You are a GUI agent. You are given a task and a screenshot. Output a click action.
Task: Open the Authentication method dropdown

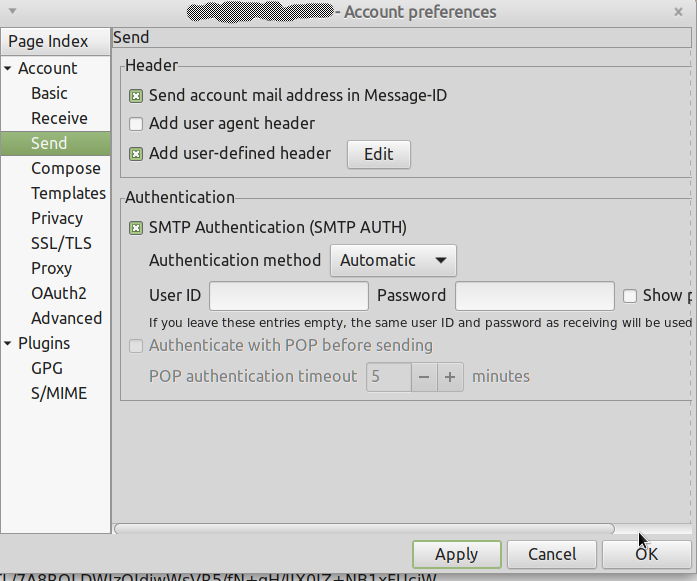[x=393, y=261]
